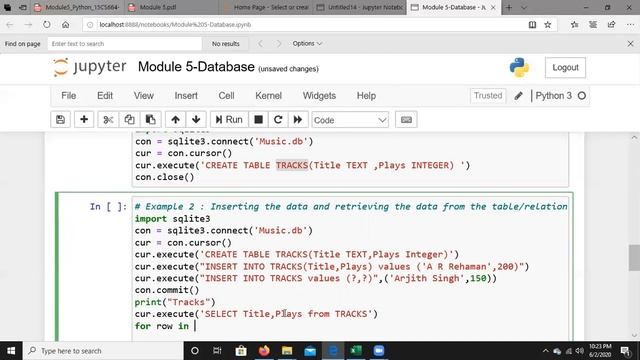Click the Find on page search field

pos(124,44)
